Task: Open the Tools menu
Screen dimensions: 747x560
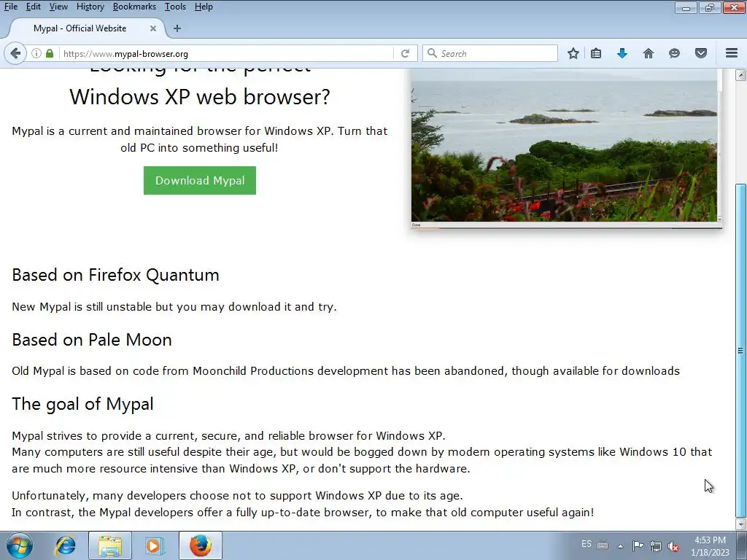Action: (175, 7)
